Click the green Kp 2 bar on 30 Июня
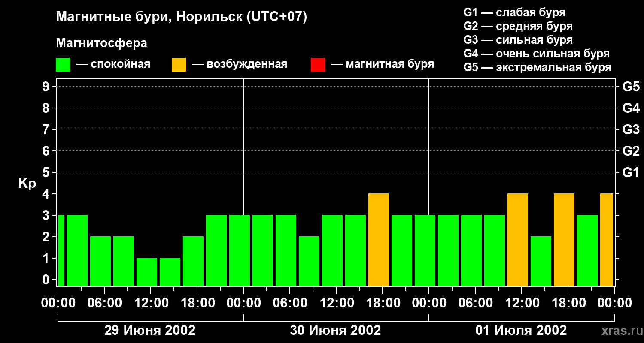The image size is (644, 343). pyautogui.click(x=309, y=261)
